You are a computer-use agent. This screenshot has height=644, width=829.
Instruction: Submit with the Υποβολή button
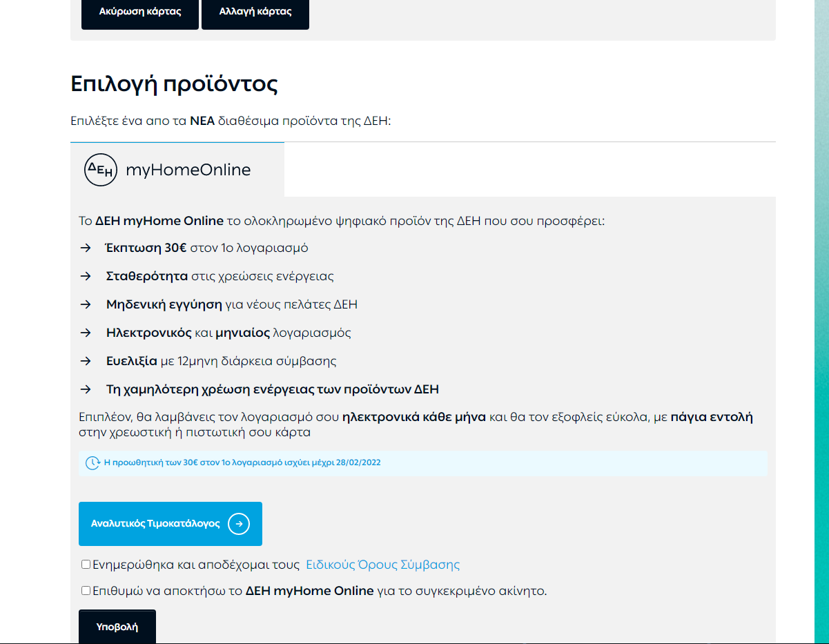(117, 627)
